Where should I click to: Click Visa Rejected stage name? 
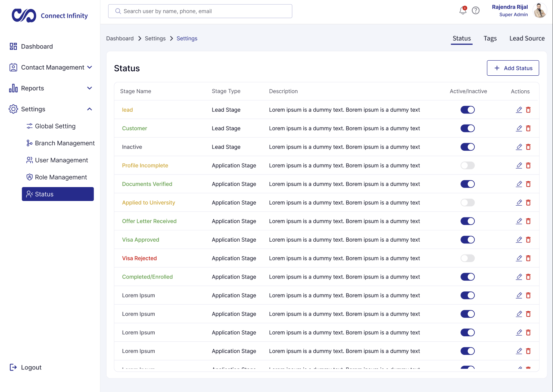click(139, 258)
